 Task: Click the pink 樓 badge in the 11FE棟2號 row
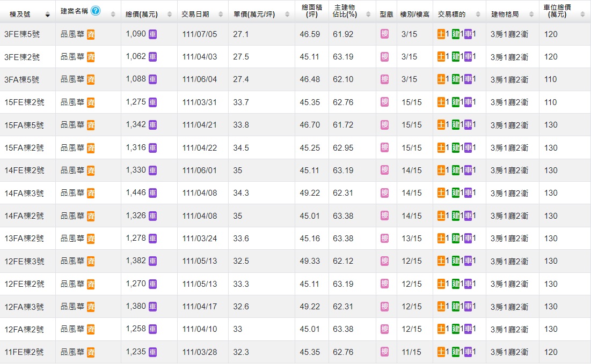coord(384,352)
